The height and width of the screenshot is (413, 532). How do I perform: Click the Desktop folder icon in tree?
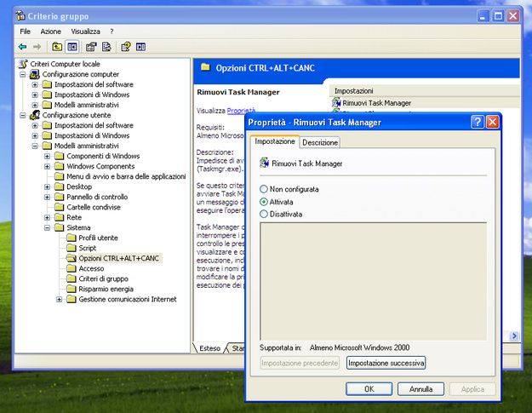point(60,186)
